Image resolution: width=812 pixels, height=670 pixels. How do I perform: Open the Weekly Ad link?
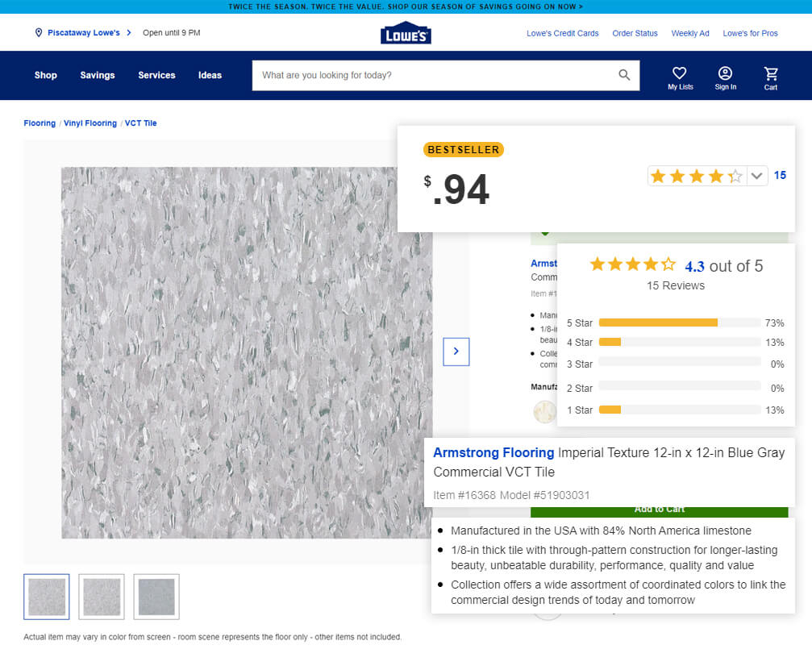(689, 33)
